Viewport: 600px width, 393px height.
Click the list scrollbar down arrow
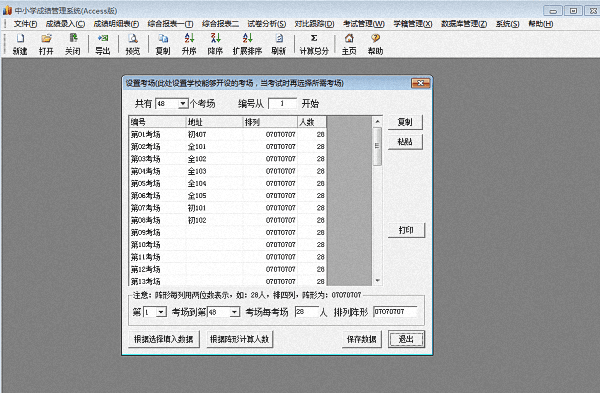(x=377, y=280)
